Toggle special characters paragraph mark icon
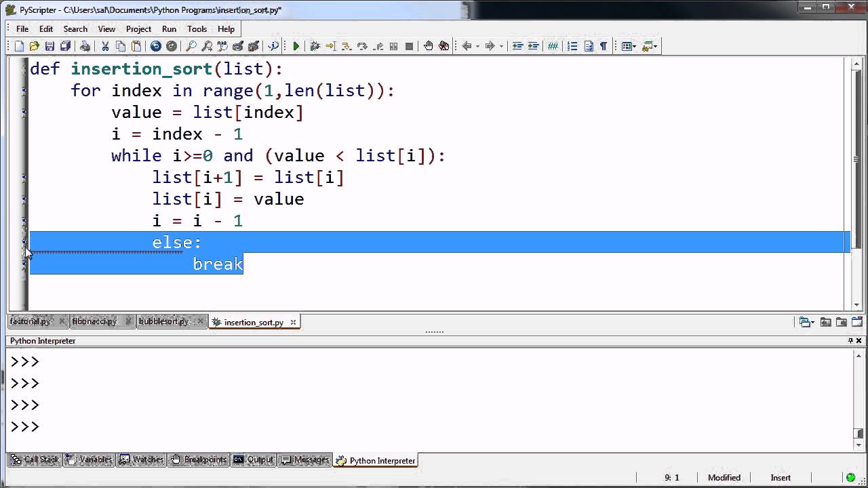 pyautogui.click(x=603, y=46)
